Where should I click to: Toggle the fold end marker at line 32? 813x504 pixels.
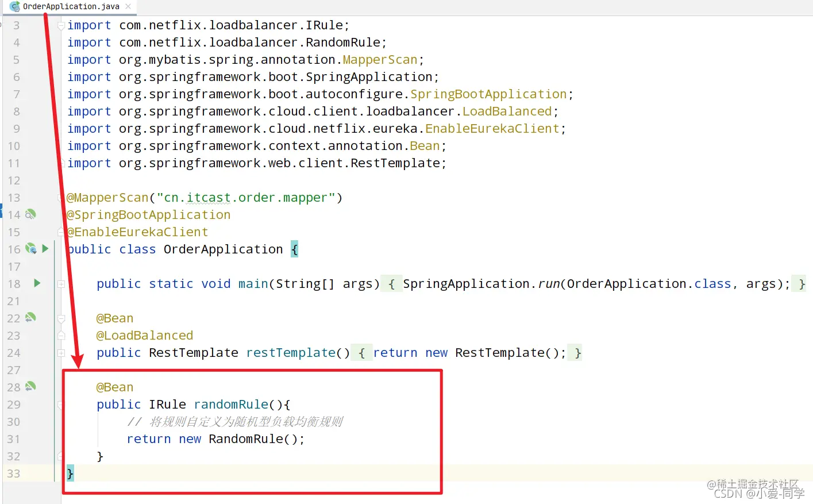point(61,456)
